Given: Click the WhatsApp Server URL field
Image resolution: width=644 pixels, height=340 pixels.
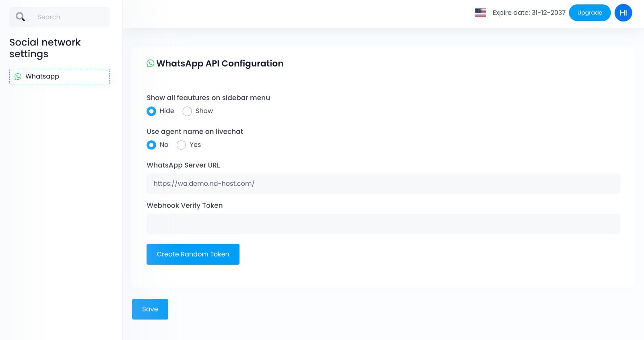Looking at the screenshot, I should point(383,184).
